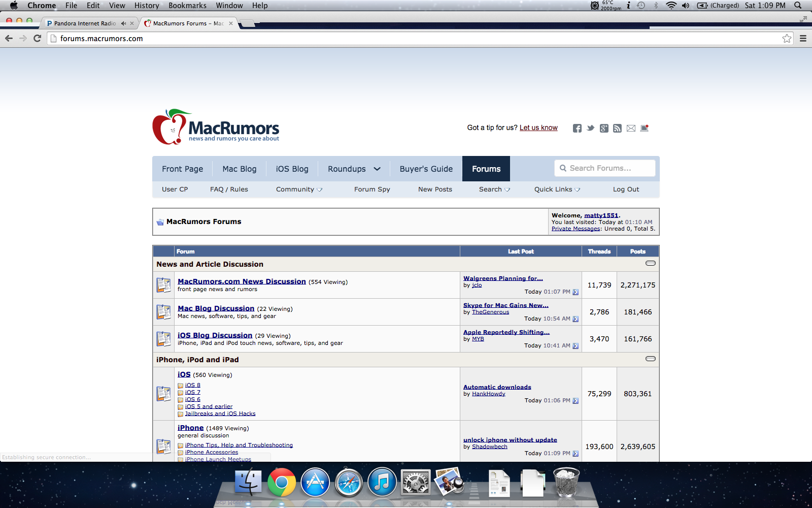
Task: Open the matty1551 profile link
Action: point(601,215)
